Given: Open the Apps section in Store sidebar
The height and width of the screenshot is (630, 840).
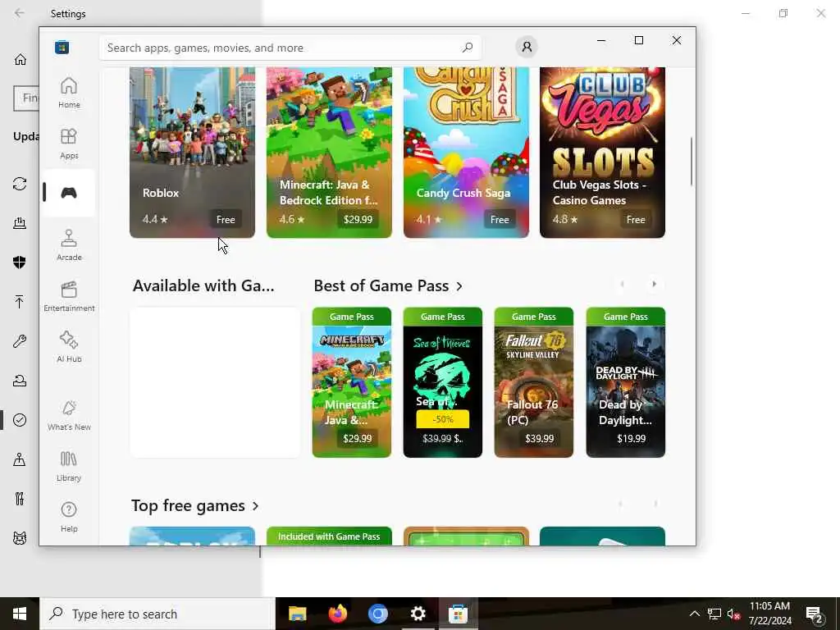Looking at the screenshot, I should (x=69, y=144).
